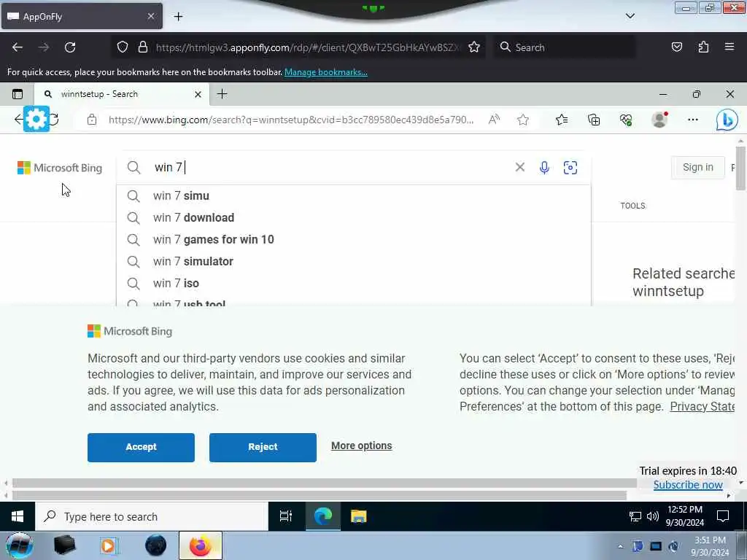Open Edge Settings and more dots
This screenshot has width=747, height=560.
pyautogui.click(x=693, y=120)
